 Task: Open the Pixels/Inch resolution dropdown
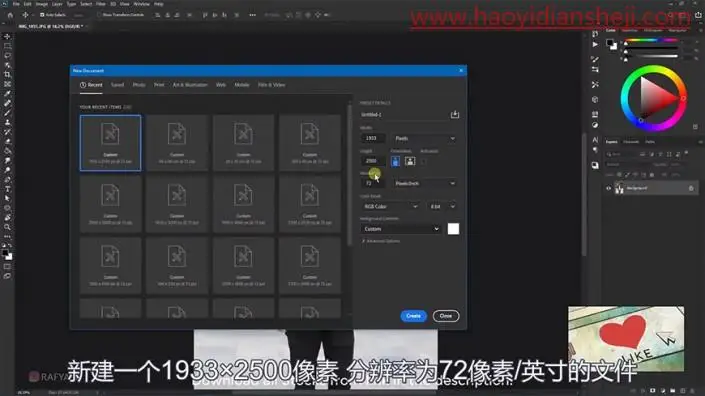coord(424,183)
